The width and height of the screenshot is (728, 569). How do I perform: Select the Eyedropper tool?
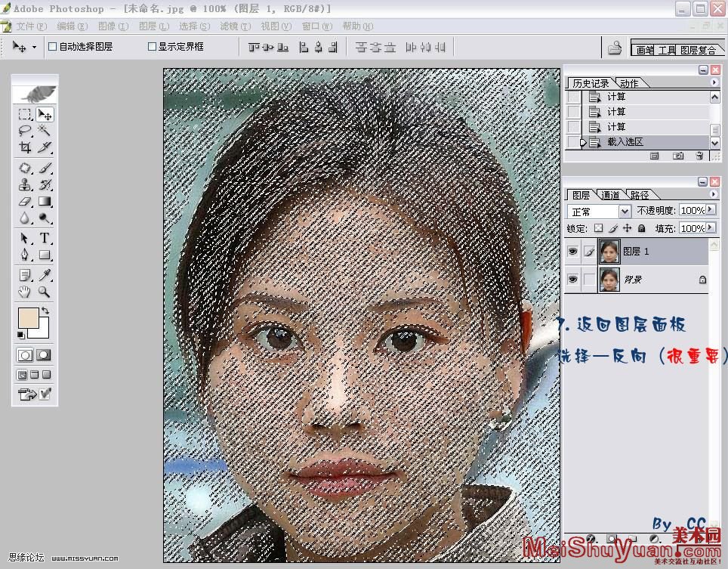pos(45,275)
